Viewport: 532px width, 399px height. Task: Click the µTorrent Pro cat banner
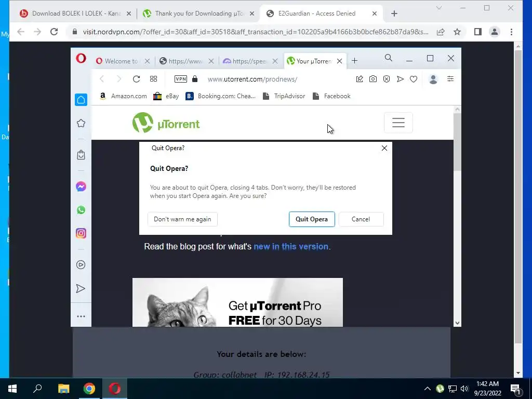pyautogui.click(x=237, y=302)
